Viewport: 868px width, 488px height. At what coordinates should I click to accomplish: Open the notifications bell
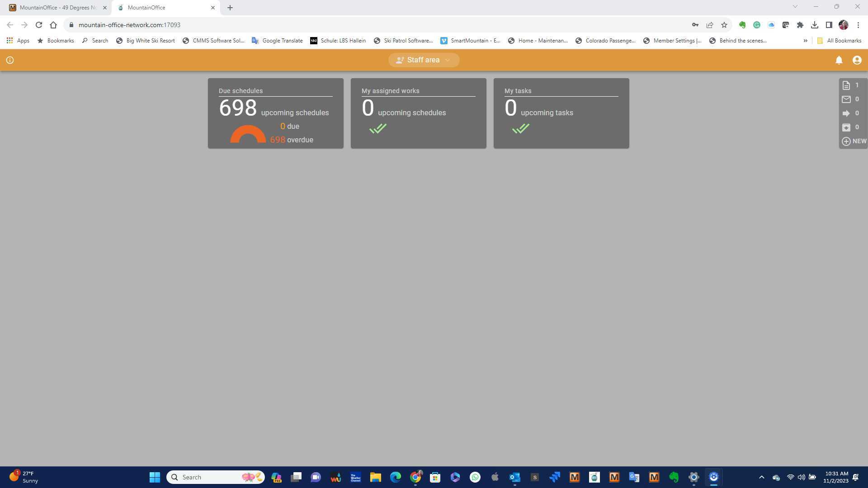(839, 60)
